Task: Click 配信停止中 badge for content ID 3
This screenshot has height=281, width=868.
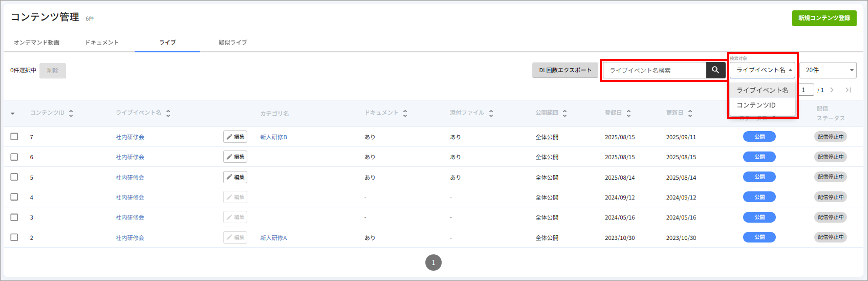Action: (831, 217)
